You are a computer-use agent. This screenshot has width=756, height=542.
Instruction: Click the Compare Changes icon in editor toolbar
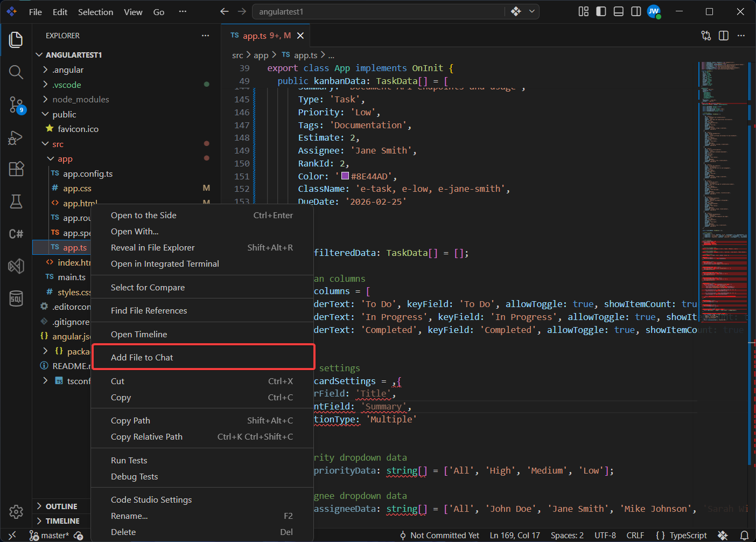pyautogui.click(x=706, y=36)
